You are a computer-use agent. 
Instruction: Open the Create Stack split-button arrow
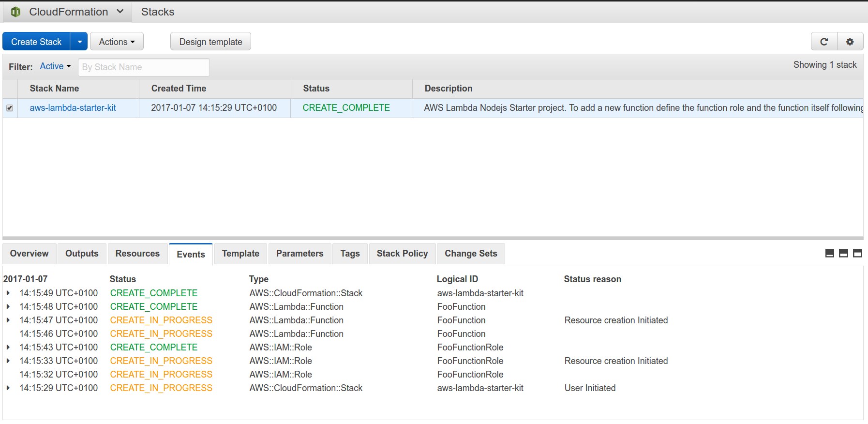point(79,42)
